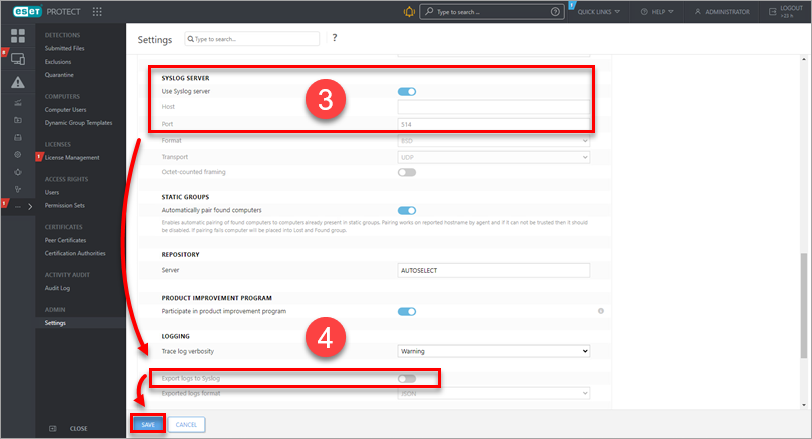Viewport: 812px width, 439px height.
Task: Click the CANCEL button
Action: pos(186,425)
